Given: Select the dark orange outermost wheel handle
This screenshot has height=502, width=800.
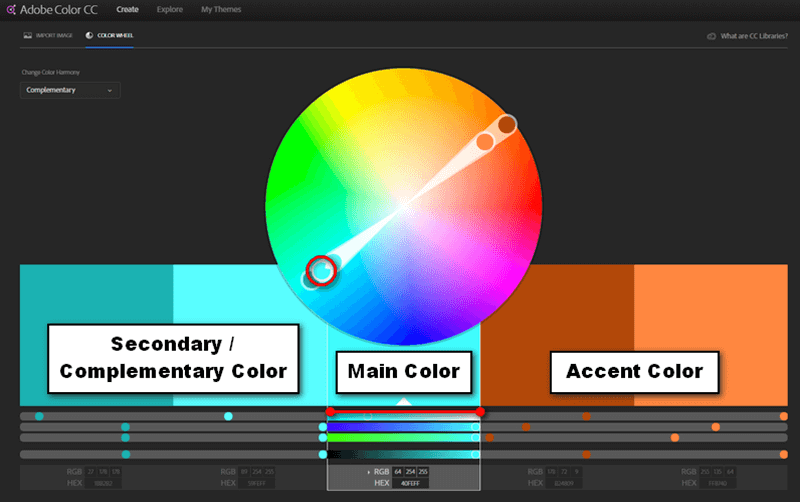Looking at the screenshot, I should 507,124.
